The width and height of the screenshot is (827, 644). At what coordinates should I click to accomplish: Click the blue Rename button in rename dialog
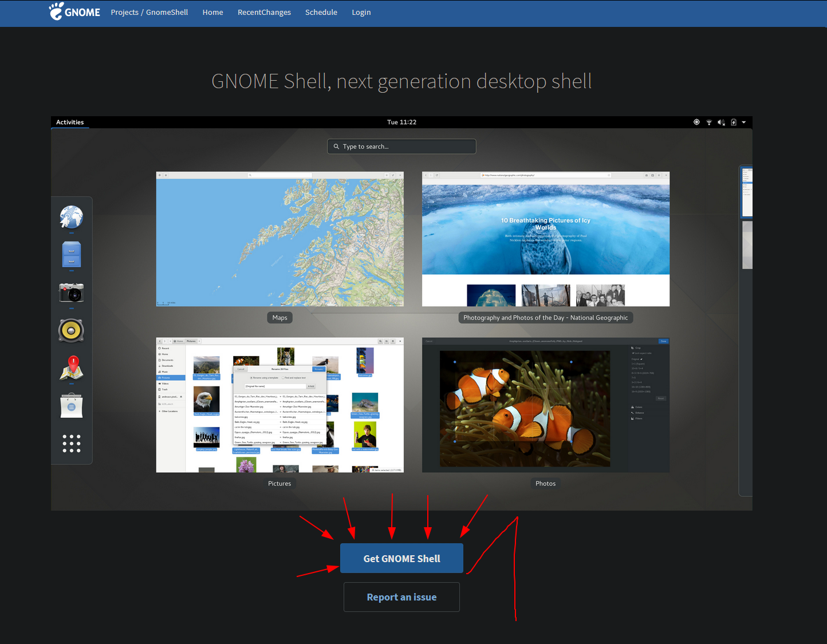[318, 369]
